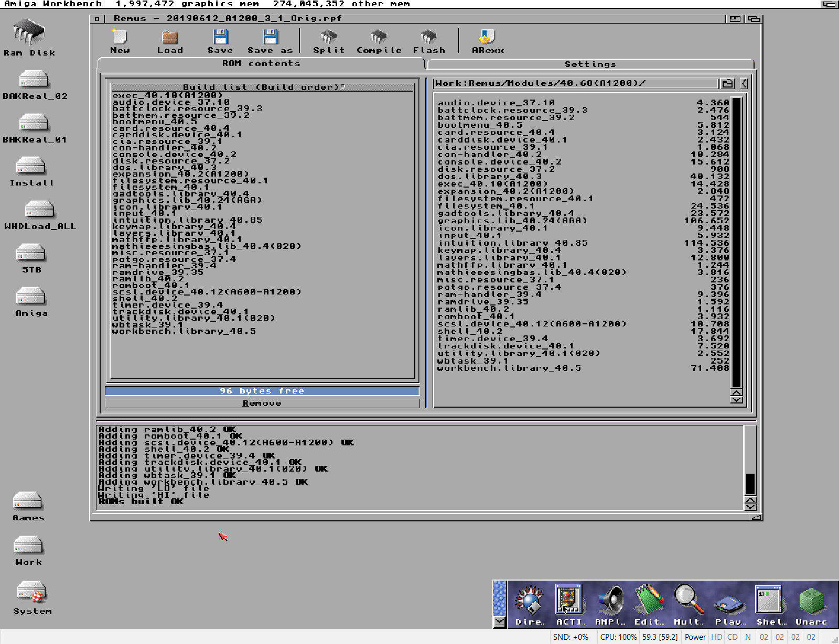The height and width of the screenshot is (644, 839).
Task: Choose the Save as toolbar icon
Action: click(270, 41)
